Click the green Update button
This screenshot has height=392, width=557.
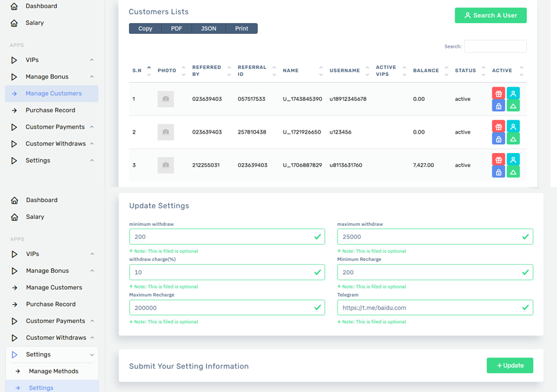coord(510,366)
